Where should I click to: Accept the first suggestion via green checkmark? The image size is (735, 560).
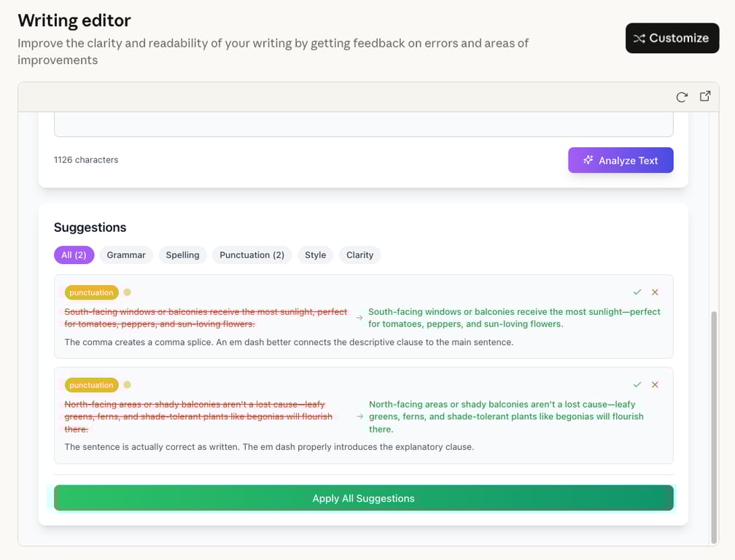[x=637, y=292]
